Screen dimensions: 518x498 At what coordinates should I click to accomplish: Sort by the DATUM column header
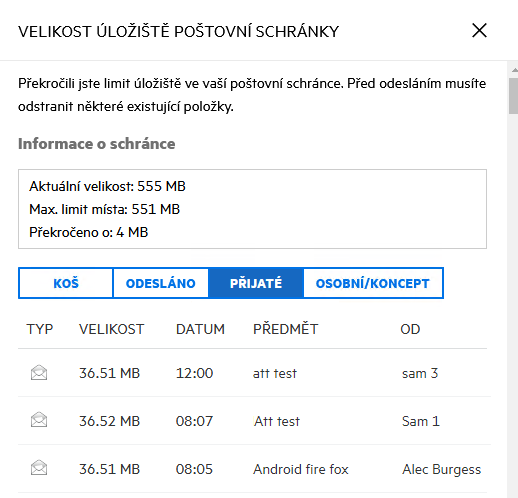click(200, 329)
